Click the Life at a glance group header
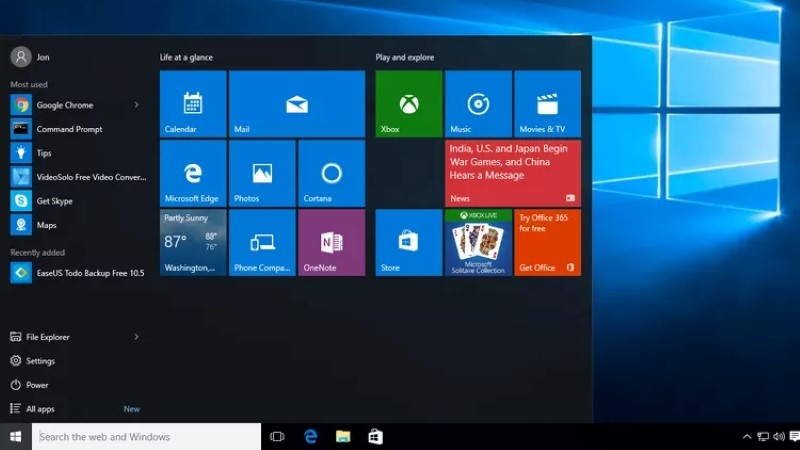 [x=186, y=57]
